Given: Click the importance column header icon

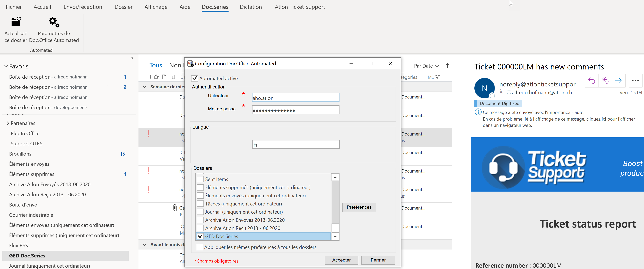Looking at the screenshot, I should coord(150,77).
